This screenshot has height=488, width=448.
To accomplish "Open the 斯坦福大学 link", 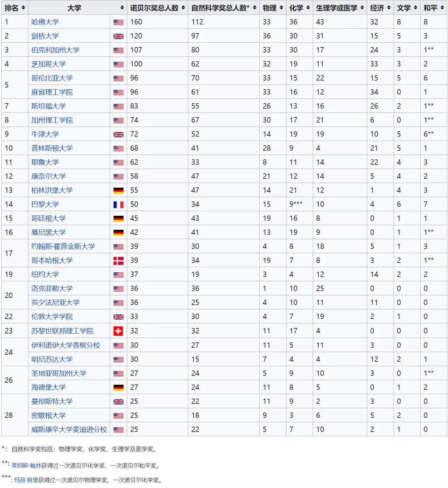I will pos(49,106).
